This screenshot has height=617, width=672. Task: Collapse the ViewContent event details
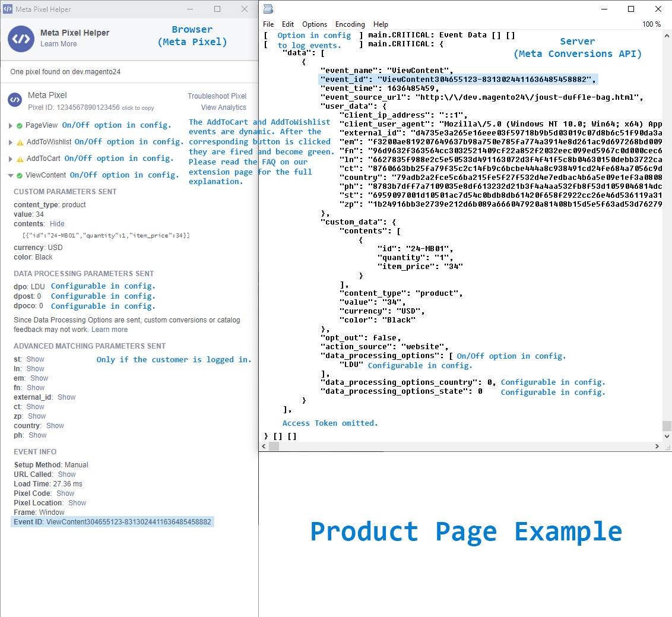click(x=11, y=175)
